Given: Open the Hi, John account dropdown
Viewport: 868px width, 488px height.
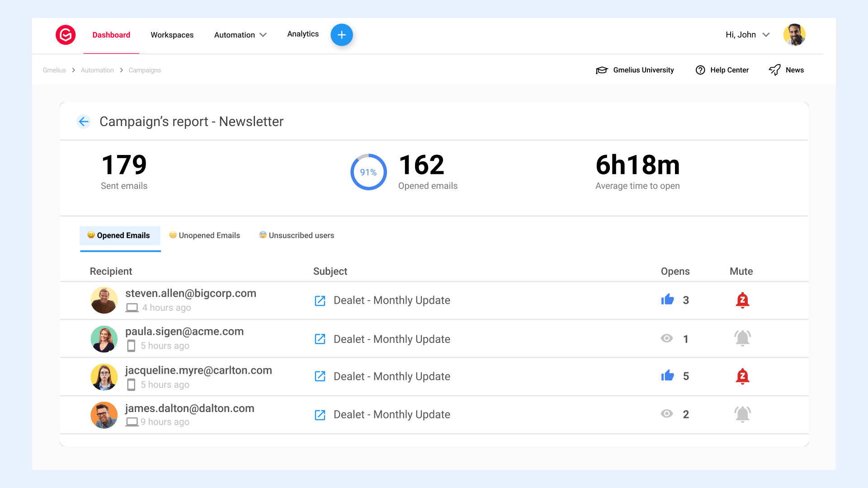Looking at the screenshot, I should tap(747, 35).
